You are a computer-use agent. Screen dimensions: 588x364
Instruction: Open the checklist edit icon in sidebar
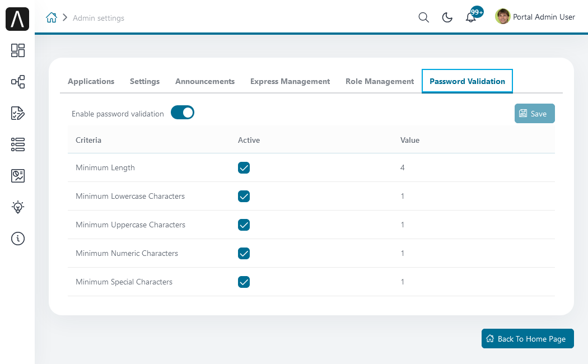17,113
